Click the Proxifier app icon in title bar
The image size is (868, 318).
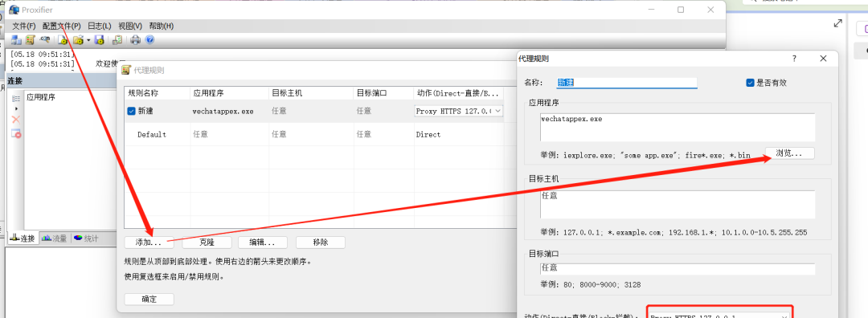pos(14,10)
